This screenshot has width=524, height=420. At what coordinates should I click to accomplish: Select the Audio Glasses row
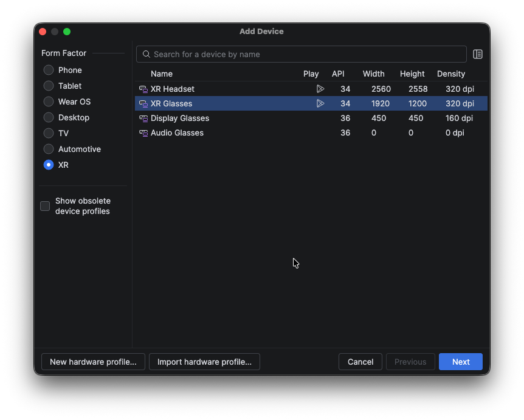click(x=311, y=133)
